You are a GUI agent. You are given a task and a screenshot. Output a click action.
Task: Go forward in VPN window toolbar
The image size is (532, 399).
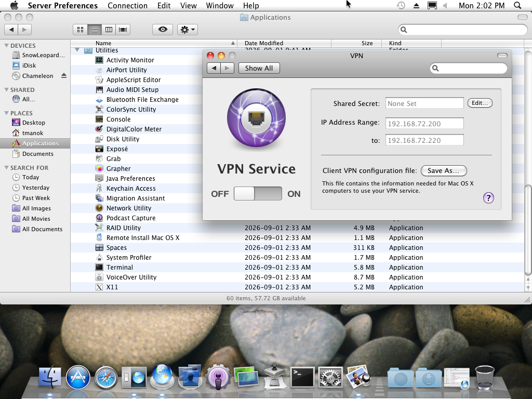coord(228,68)
